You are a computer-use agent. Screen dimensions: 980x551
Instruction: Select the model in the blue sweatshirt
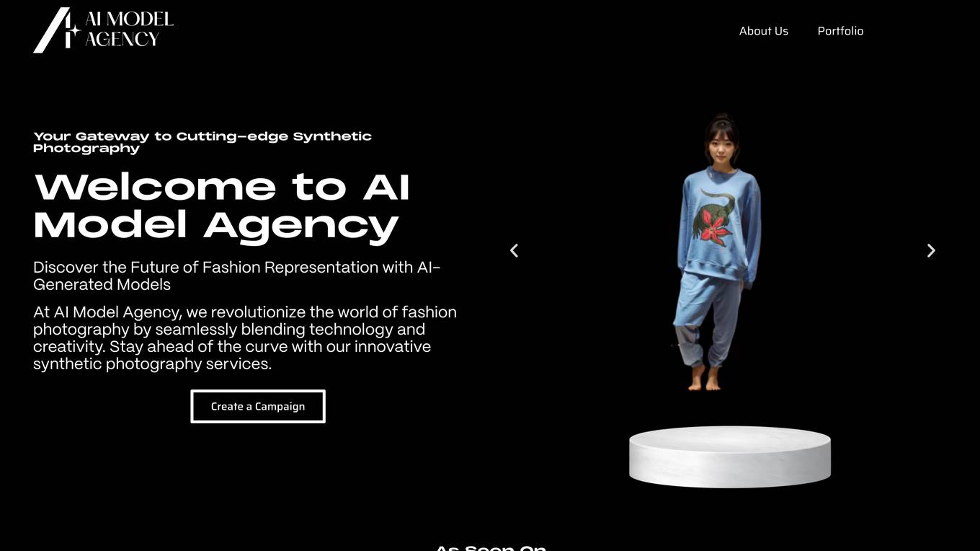click(x=718, y=252)
